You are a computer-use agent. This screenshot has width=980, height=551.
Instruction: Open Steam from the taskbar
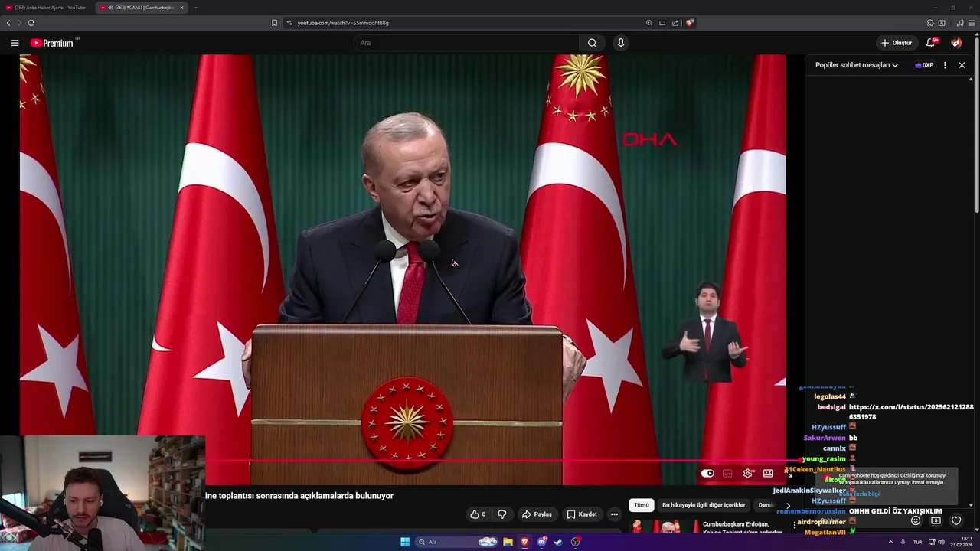coord(558,542)
